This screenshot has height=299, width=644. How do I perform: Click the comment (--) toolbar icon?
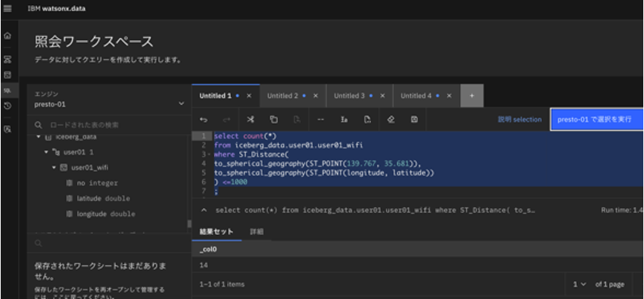pos(321,120)
